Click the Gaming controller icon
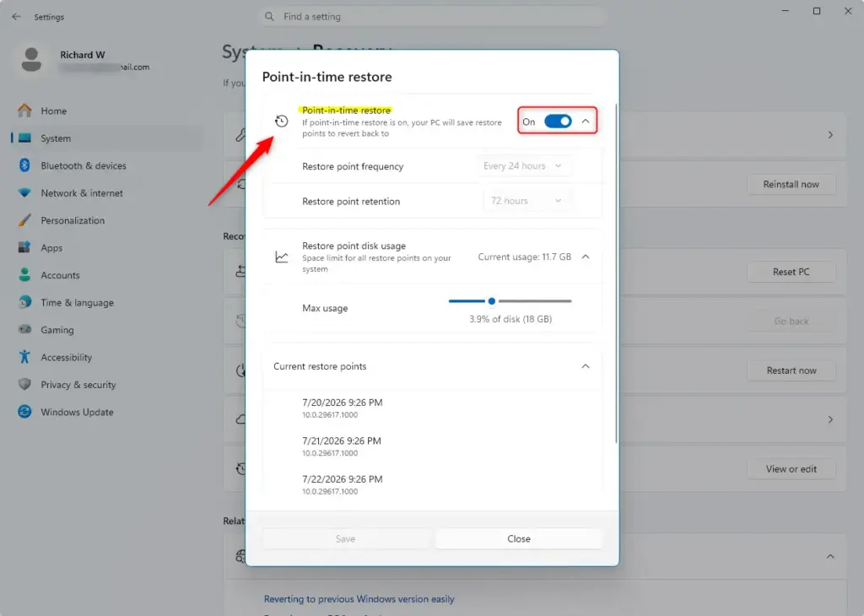 24,329
